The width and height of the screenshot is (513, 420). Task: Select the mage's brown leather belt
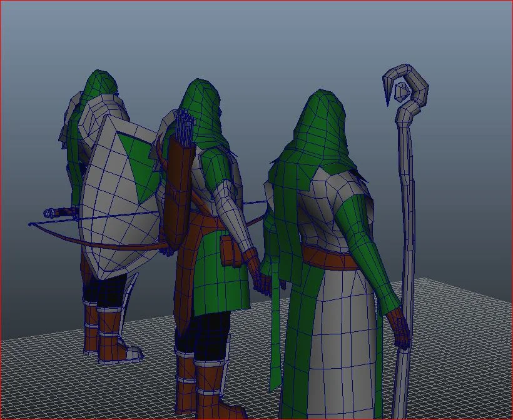point(330,259)
